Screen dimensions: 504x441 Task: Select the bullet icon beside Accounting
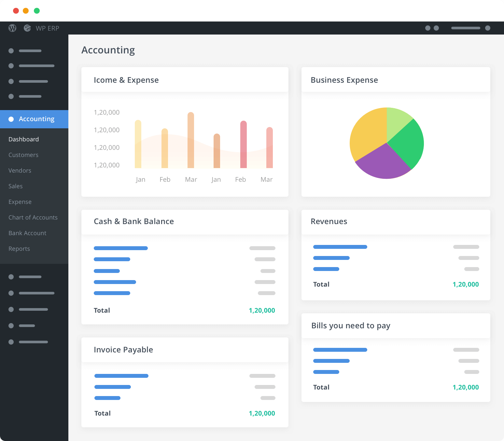pos(11,119)
